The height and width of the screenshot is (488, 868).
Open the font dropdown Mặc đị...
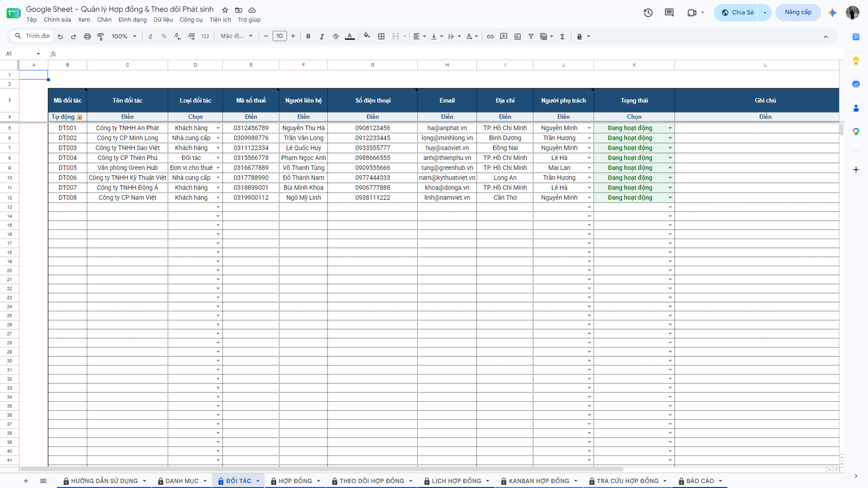[237, 36]
